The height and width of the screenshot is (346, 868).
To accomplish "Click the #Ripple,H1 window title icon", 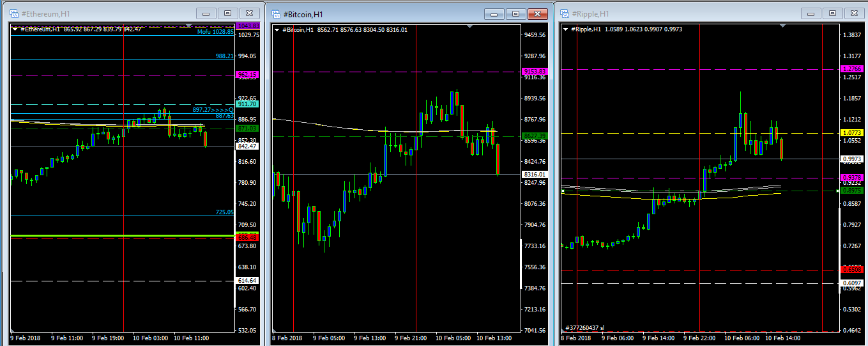I will pyautogui.click(x=565, y=13).
